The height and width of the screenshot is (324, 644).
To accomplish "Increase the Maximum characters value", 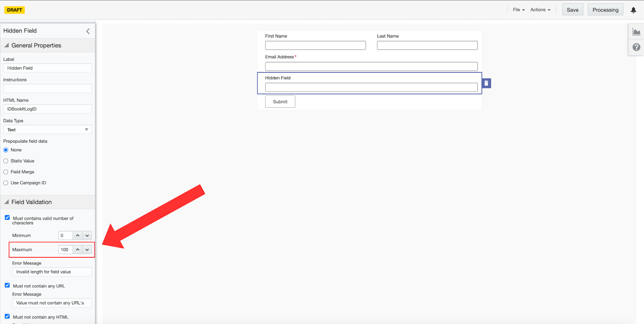I will [x=78, y=250].
